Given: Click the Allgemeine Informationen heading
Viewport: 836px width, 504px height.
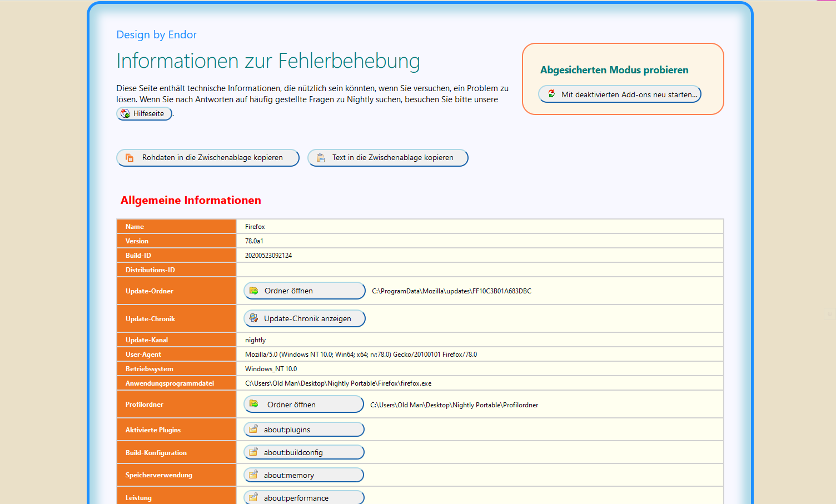Looking at the screenshot, I should click(x=191, y=200).
